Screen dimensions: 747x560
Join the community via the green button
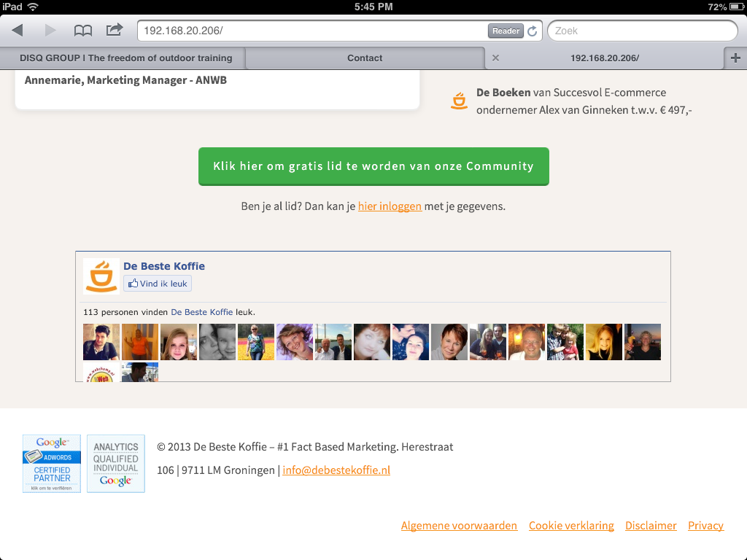(x=373, y=166)
